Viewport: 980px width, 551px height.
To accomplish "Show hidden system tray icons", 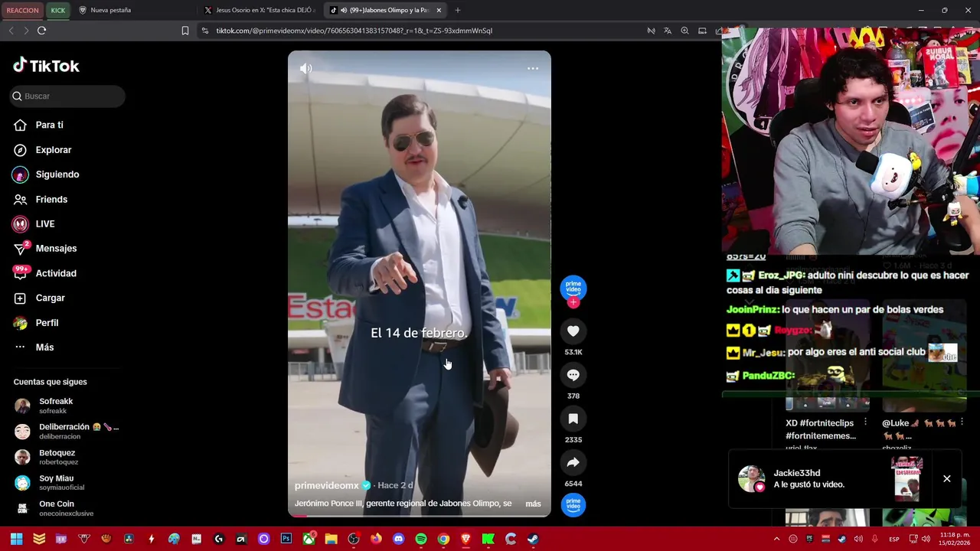I will click(776, 539).
